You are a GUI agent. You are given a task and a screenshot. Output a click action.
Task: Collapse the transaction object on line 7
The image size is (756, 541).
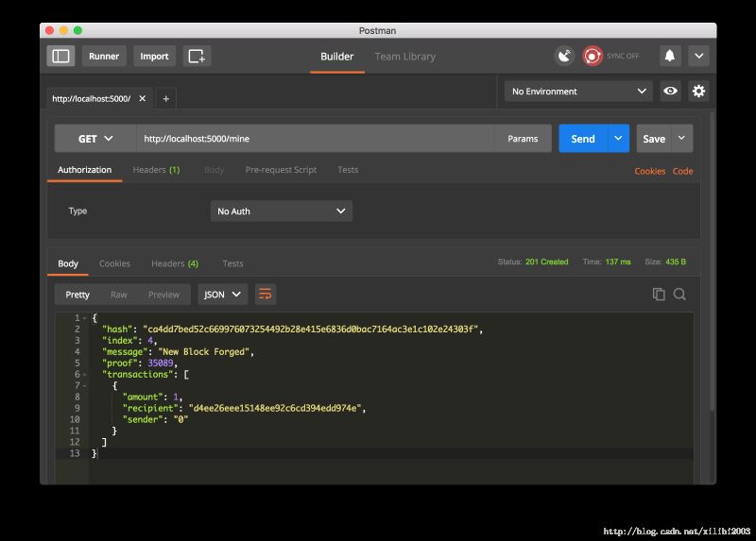(x=84, y=385)
